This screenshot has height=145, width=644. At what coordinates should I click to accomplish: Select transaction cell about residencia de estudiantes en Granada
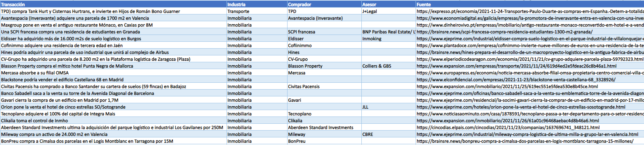click(113, 32)
